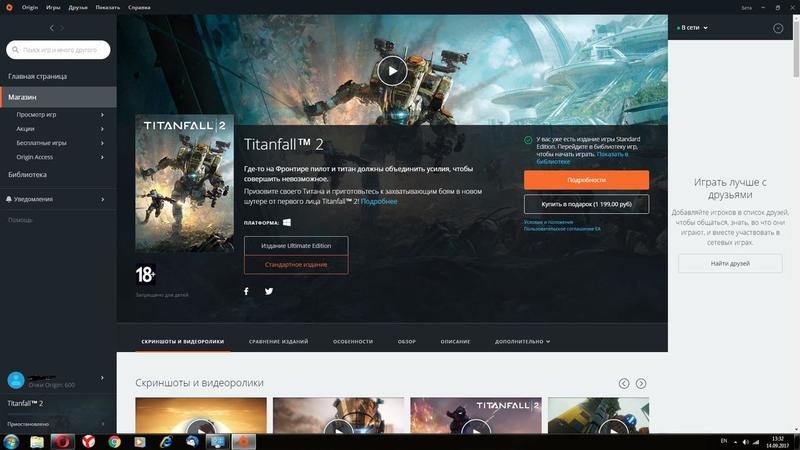Expand the Origin Access submenu
Image resolution: width=800 pixels, height=450 pixels.
103,157
